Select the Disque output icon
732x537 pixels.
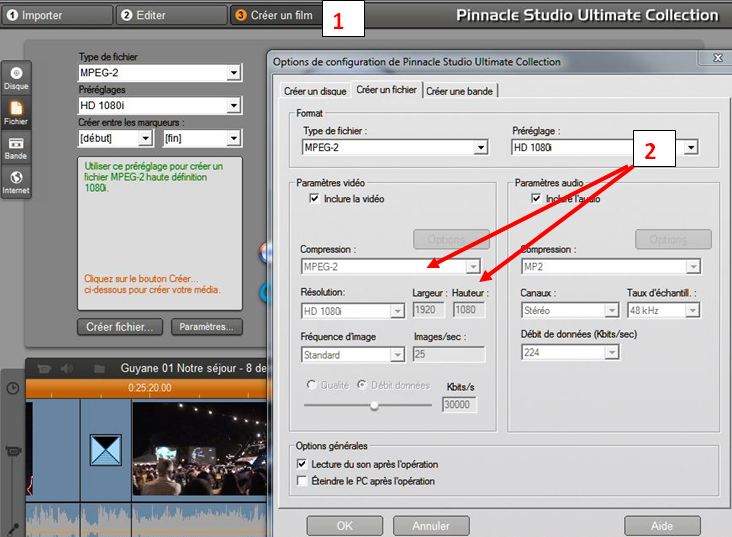(16, 78)
